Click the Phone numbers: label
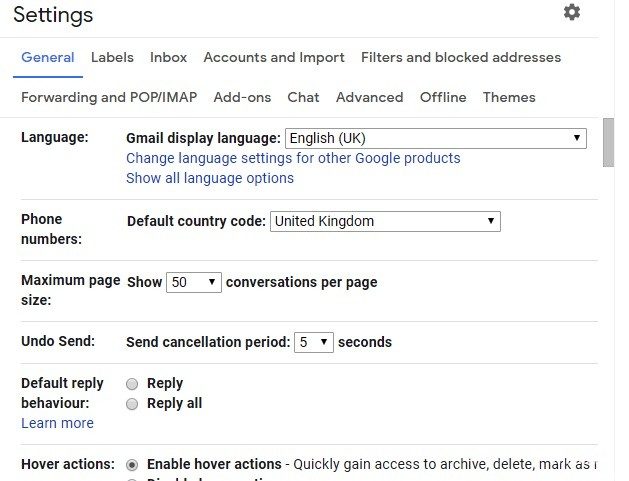This screenshot has height=481, width=629. [51, 229]
